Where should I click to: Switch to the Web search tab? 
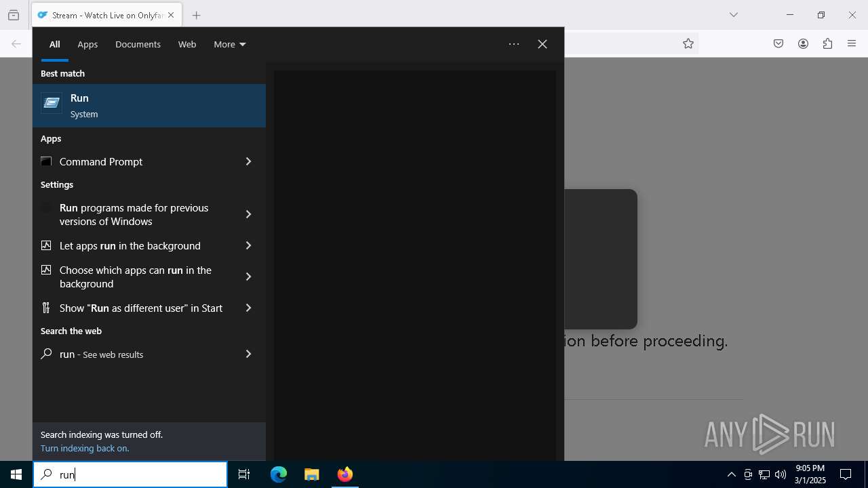tap(187, 44)
